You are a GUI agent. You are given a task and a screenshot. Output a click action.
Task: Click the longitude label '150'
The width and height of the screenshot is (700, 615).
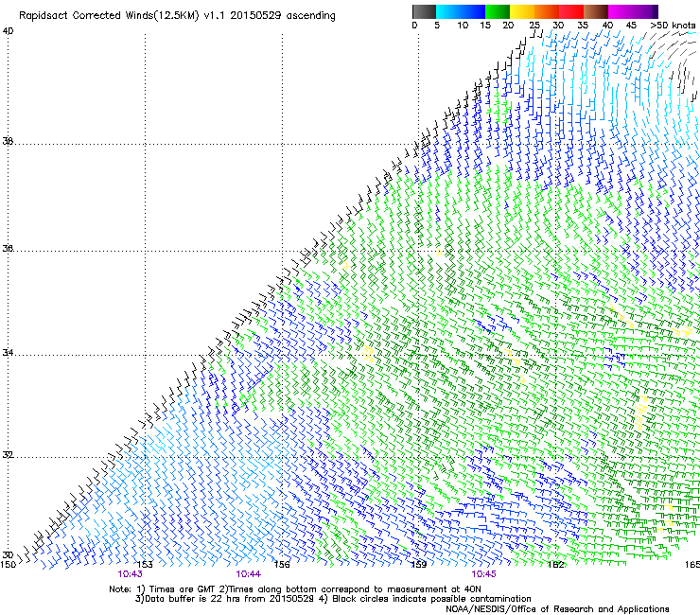coord(8,565)
